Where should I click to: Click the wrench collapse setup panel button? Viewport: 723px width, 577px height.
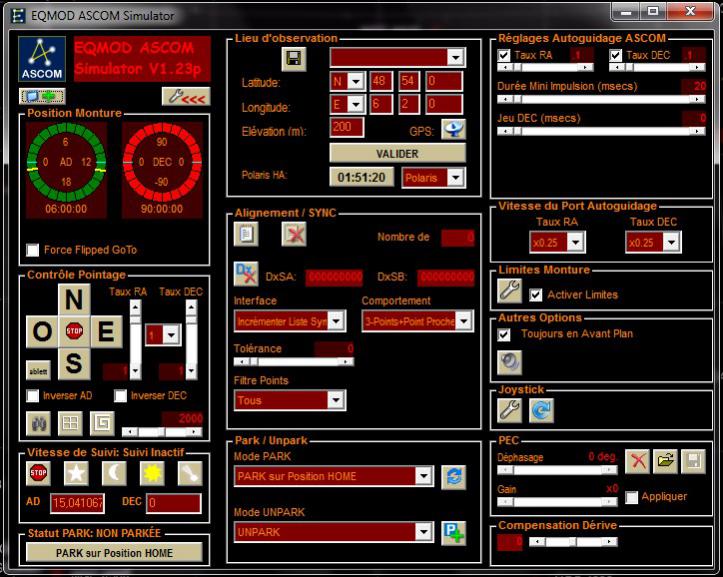(x=186, y=96)
